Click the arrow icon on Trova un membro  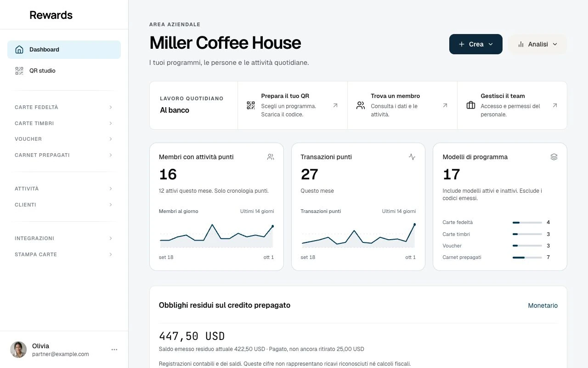tap(445, 106)
